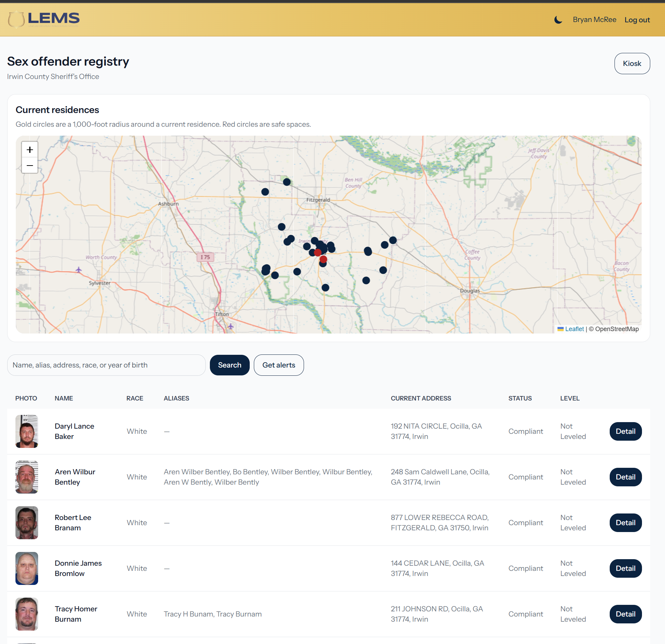This screenshot has width=665, height=644.
Task: Click Aren Wilbur Bentley's photo
Action: coord(27,477)
